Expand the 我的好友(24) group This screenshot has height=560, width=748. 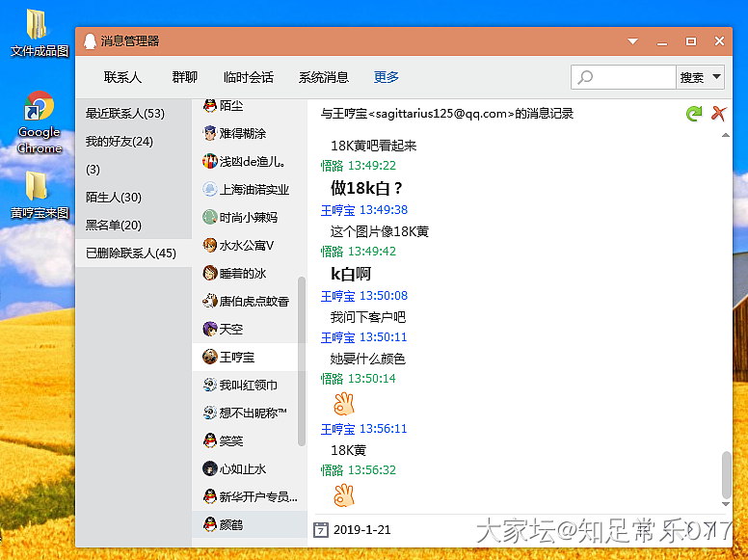point(120,142)
